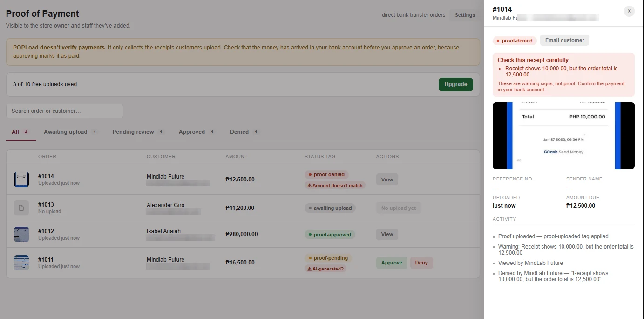Click Viewed by MindLab Future activity entry
This screenshot has width=644, height=319.
(x=530, y=263)
